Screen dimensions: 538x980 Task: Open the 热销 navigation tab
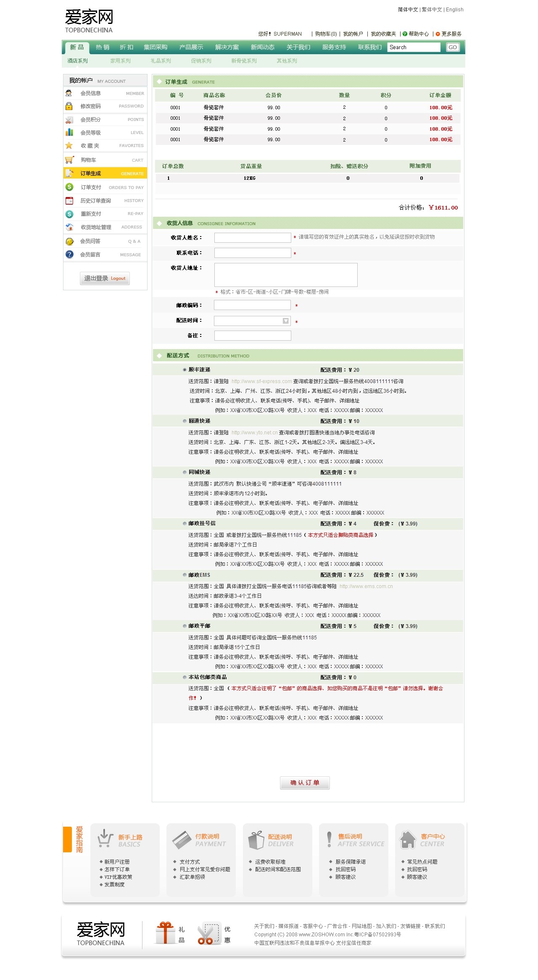click(x=103, y=47)
